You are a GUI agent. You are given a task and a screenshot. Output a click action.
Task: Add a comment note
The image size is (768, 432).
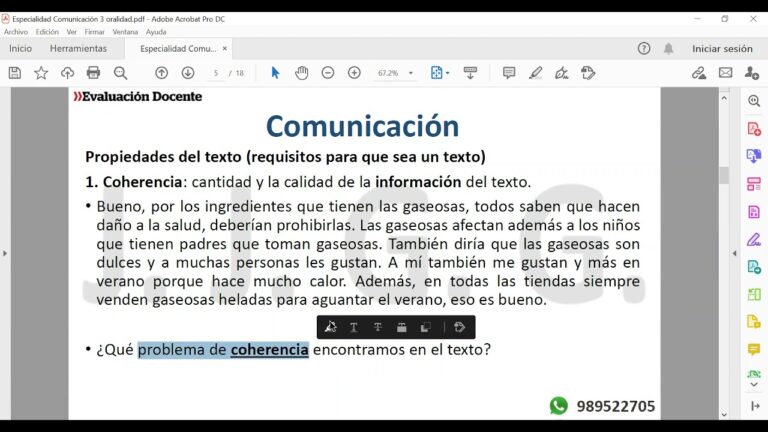click(x=509, y=73)
